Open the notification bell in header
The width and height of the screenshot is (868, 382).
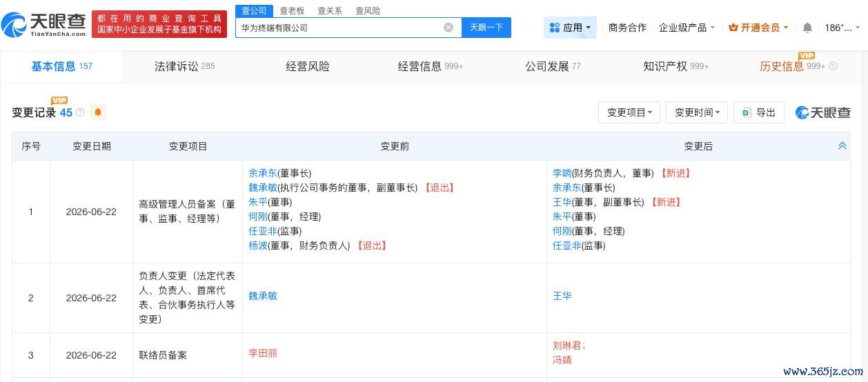pos(807,28)
